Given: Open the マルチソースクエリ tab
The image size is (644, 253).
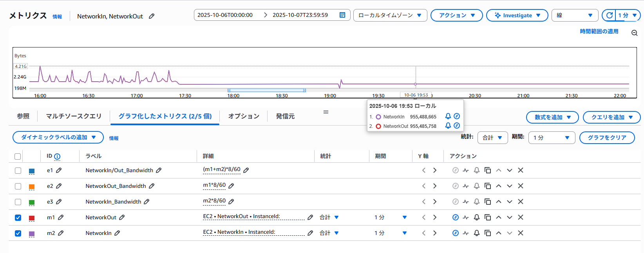Looking at the screenshot, I should 74,116.
